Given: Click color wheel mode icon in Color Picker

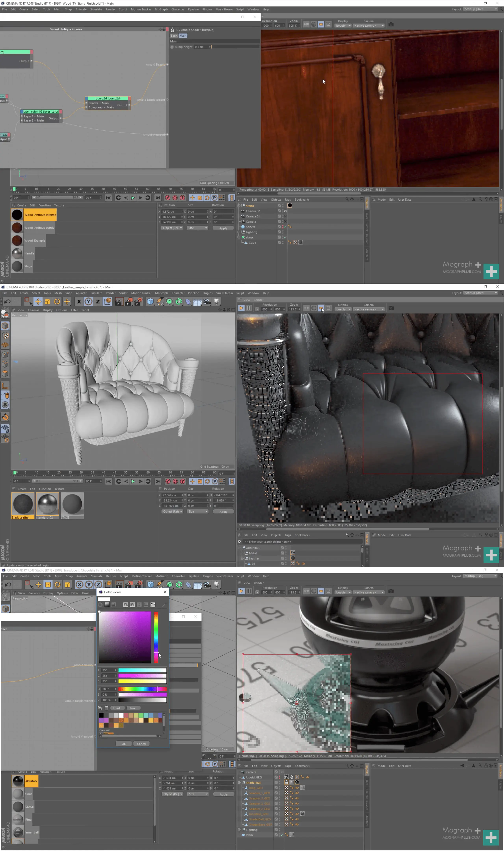Looking at the screenshot, I should pos(100,605).
